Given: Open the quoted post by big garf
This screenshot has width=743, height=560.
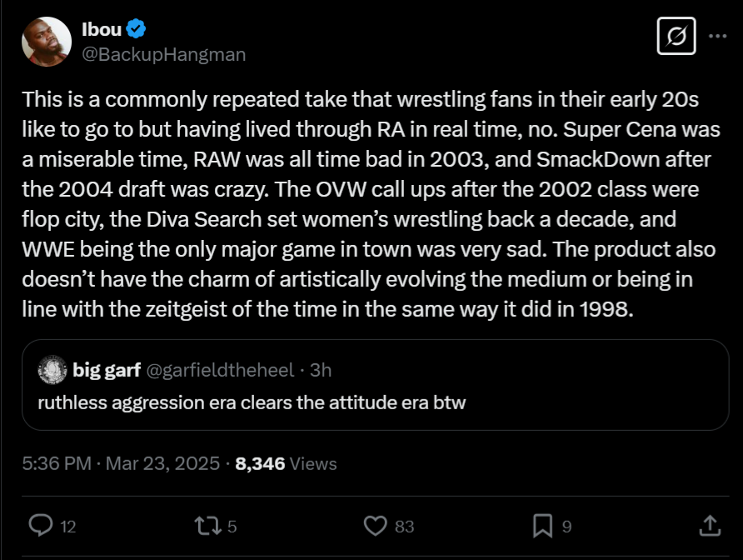Looking at the screenshot, I should coord(375,403).
